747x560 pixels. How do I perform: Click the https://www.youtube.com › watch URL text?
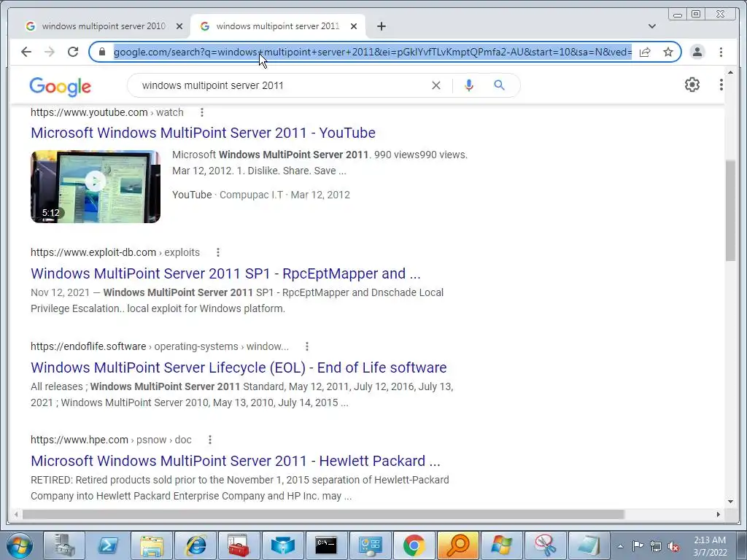coord(107,112)
